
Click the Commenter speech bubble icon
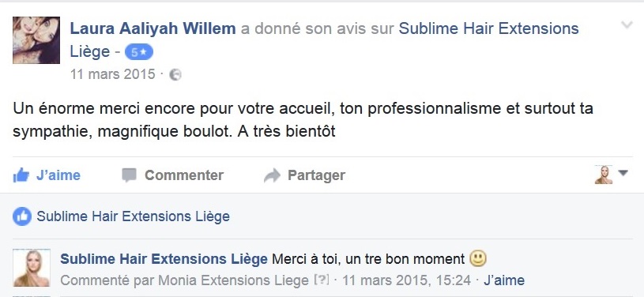click(x=129, y=175)
